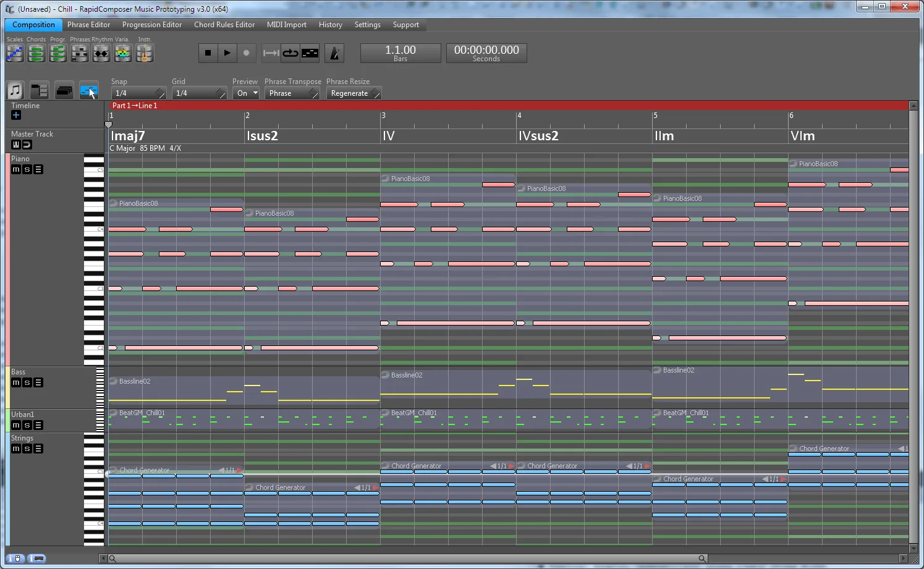Open the Rhythm browser icon

(x=101, y=54)
